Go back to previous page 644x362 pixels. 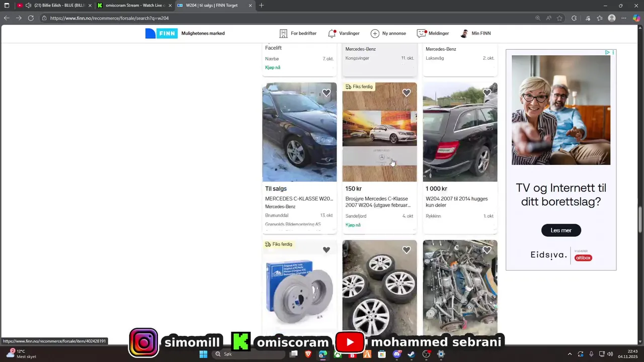7,18
